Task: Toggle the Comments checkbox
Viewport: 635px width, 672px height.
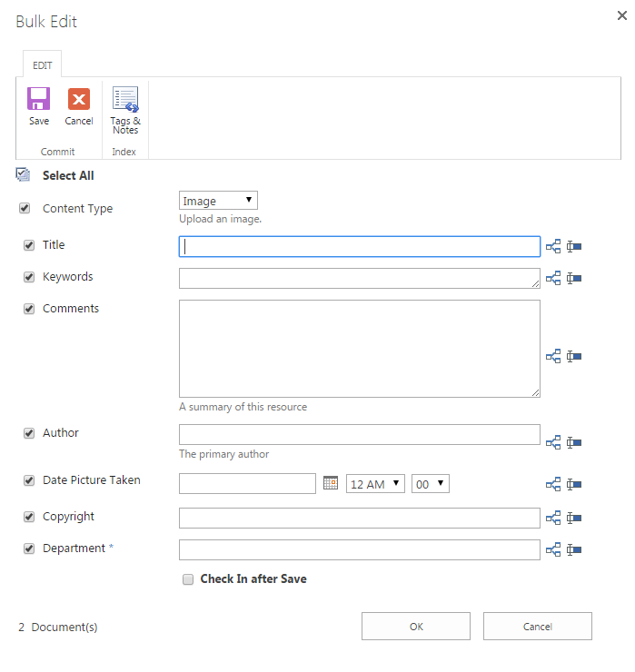Action: click(x=29, y=309)
